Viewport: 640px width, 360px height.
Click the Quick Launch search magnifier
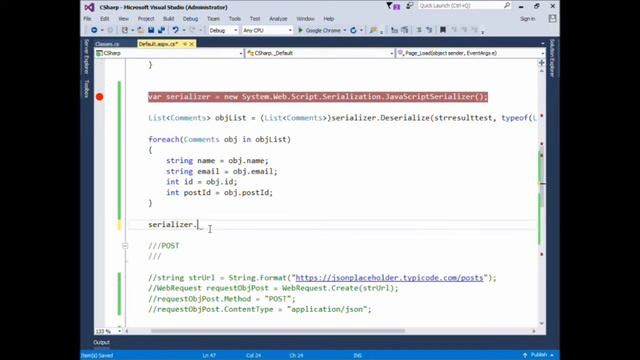(x=507, y=6)
